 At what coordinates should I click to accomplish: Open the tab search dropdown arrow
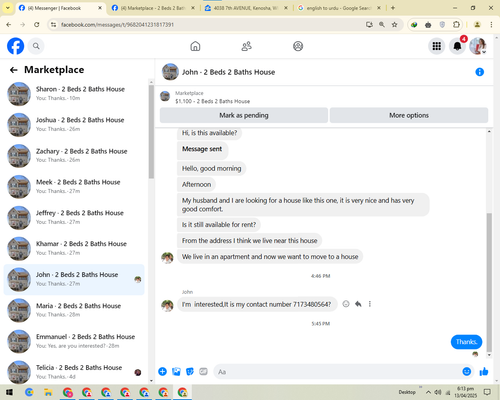[x=7, y=8]
